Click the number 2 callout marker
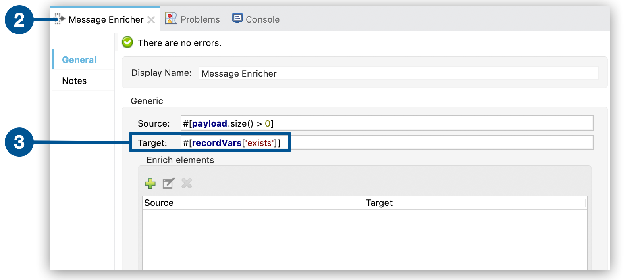The width and height of the screenshot is (644, 280). [19, 20]
